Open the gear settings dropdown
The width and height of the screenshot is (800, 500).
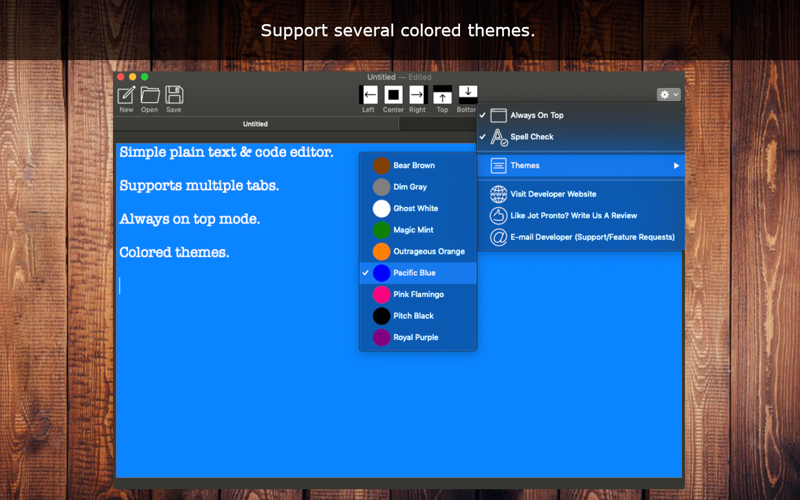668,94
